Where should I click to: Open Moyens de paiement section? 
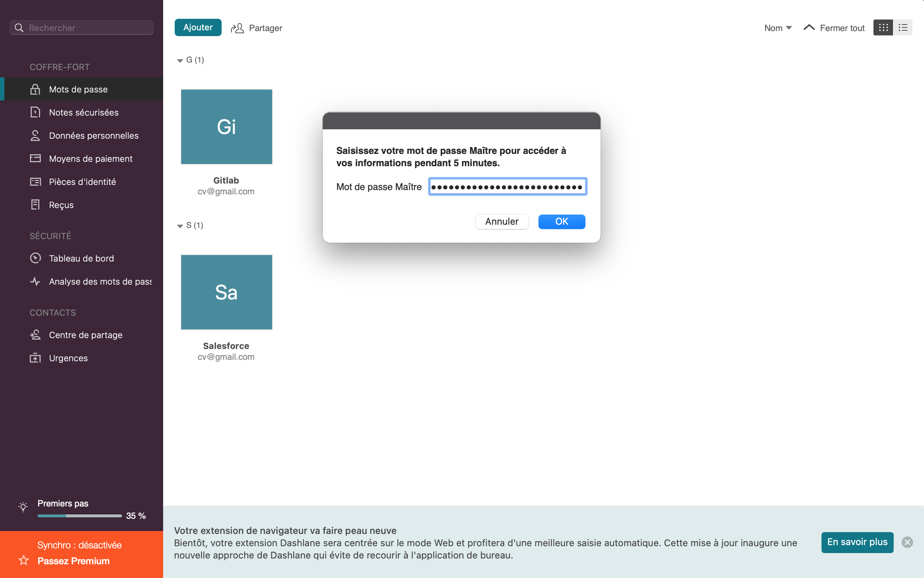point(81,158)
